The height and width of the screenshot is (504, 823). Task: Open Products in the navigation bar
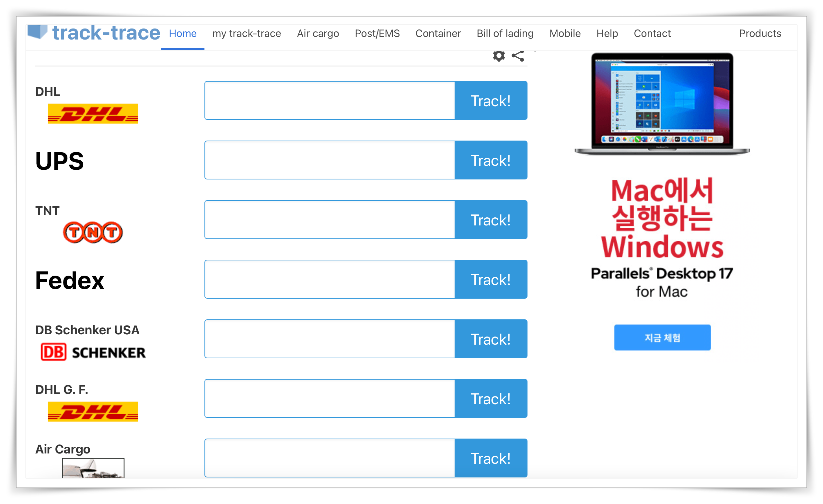coord(760,33)
